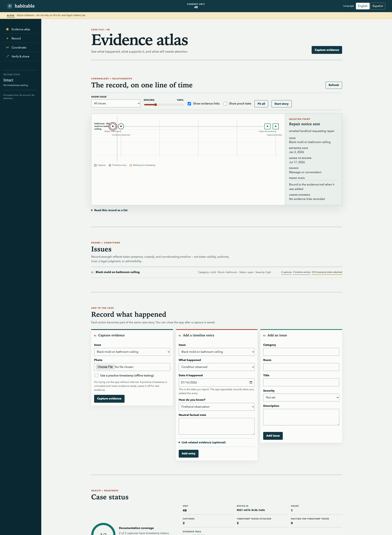Enable Show proof state checkbox
The height and width of the screenshot is (535, 392).
[225, 104]
